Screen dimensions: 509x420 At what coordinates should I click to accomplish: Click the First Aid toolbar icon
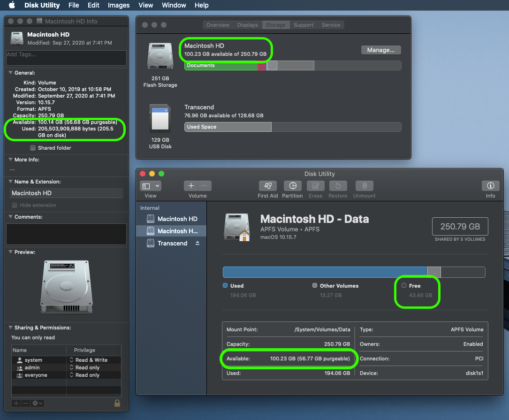pyautogui.click(x=268, y=186)
